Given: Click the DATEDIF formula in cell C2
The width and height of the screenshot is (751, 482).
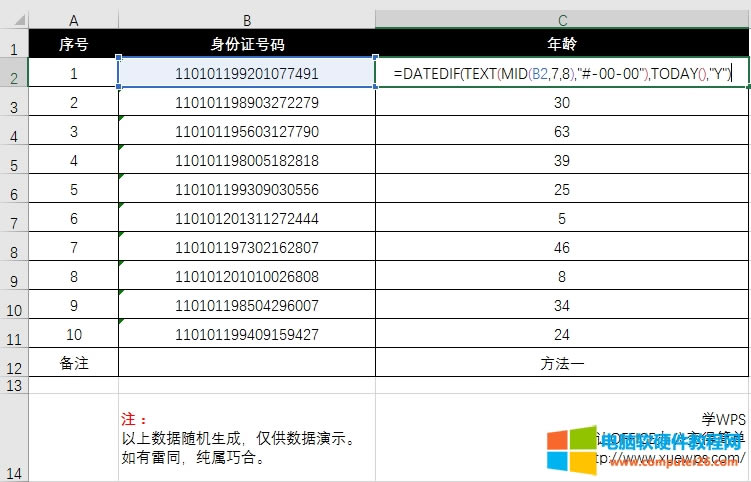Looking at the screenshot, I should pos(563,73).
